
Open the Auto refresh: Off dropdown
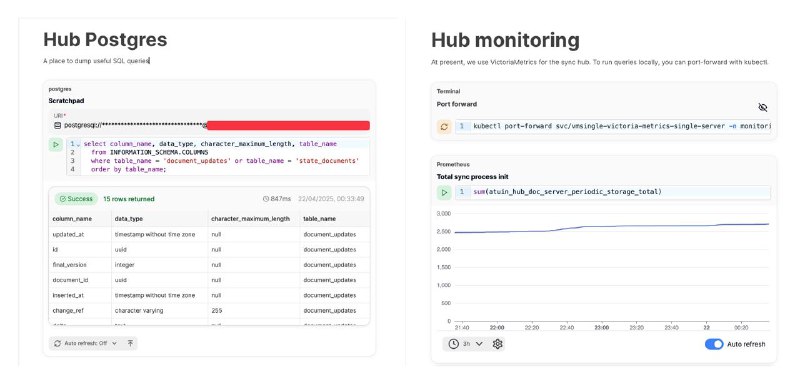pos(86,343)
